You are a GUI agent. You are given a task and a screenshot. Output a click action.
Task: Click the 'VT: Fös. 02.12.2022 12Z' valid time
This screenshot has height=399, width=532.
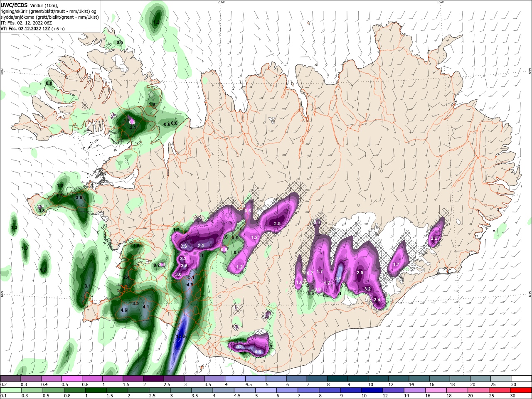(25, 29)
